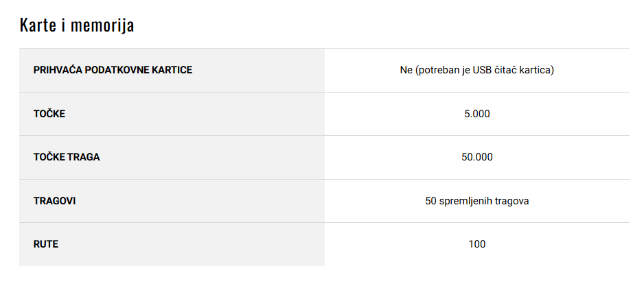The width and height of the screenshot is (644, 288).
Task: Select the TOČKE TRAGA label
Action: coord(67,158)
